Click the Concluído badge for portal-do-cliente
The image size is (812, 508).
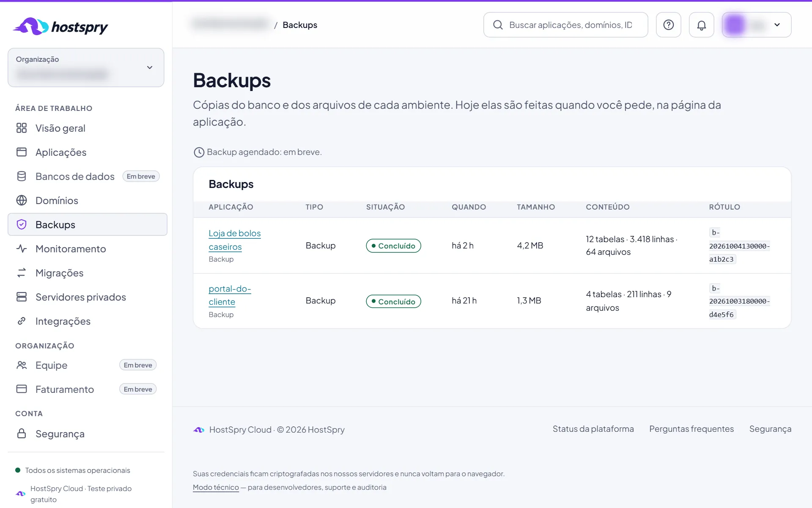(393, 301)
